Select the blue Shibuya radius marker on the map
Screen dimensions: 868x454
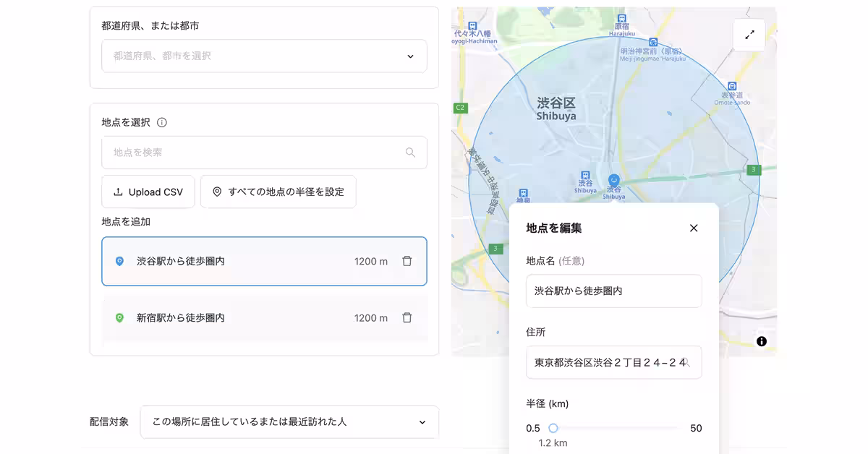pos(614,179)
